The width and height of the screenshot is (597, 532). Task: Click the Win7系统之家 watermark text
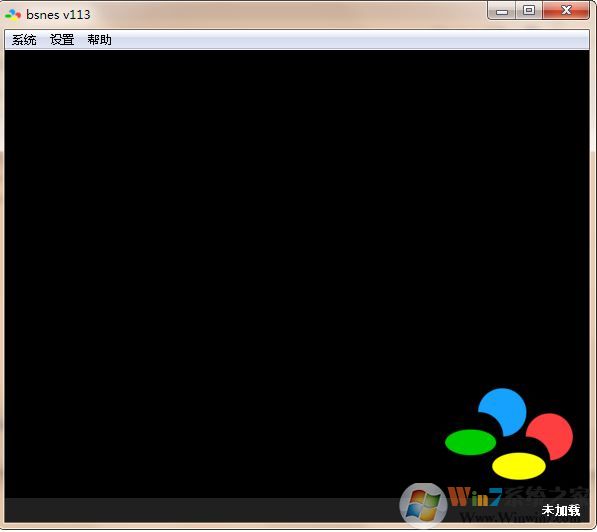pos(518,496)
